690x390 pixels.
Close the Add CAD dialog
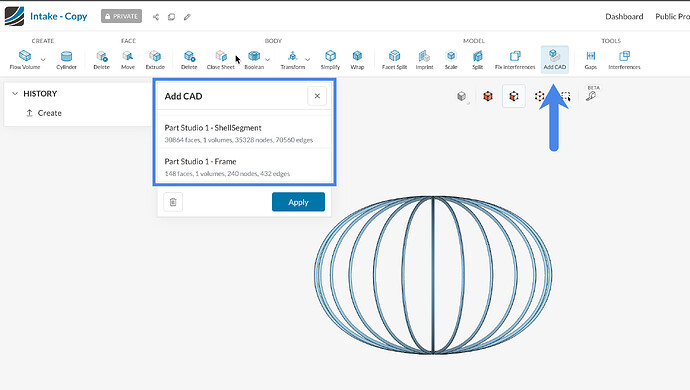click(x=317, y=96)
